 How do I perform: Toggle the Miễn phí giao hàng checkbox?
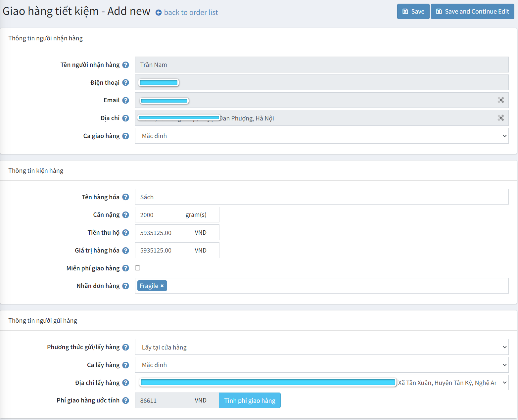[x=138, y=268]
